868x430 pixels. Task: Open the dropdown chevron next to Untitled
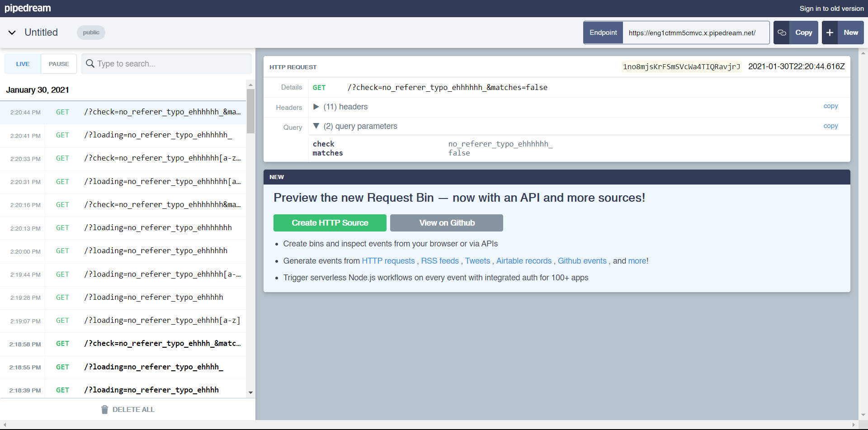12,33
